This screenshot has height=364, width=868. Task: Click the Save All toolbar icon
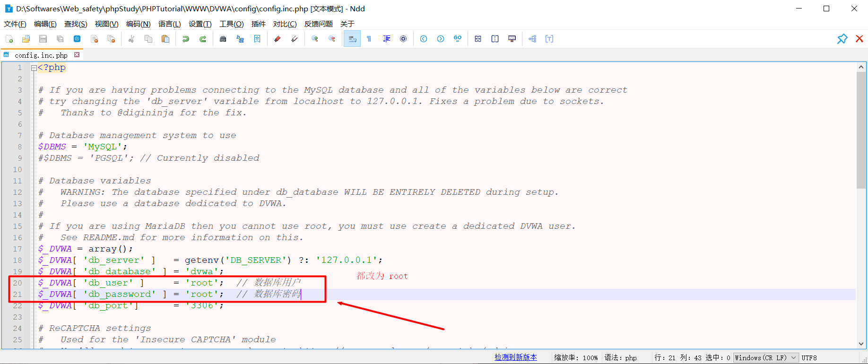click(60, 39)
